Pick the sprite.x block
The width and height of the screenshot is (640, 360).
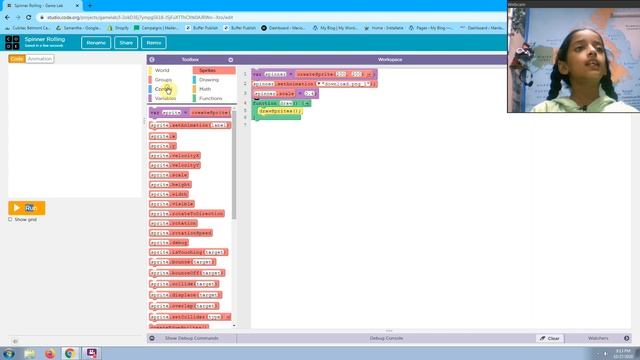click(163, 136)
